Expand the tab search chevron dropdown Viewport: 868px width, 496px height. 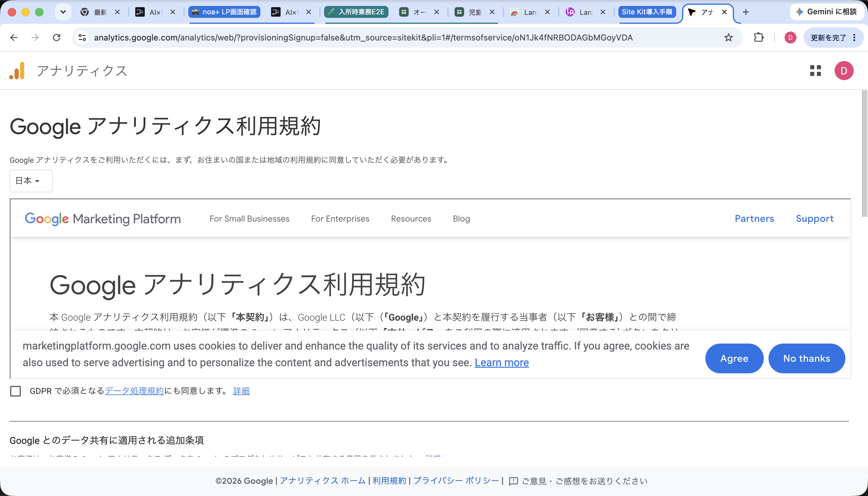click(x=63, y=12)
